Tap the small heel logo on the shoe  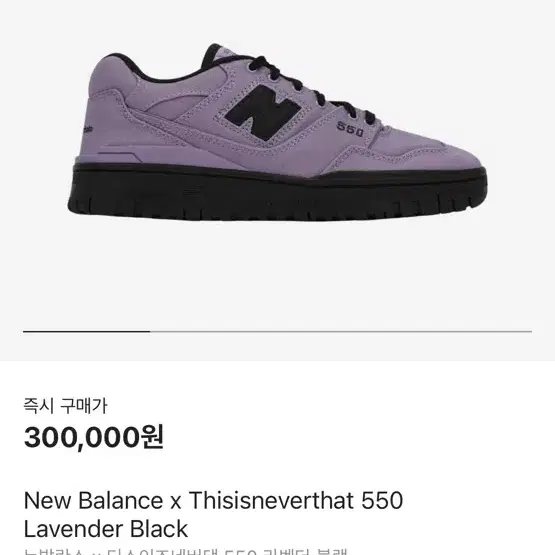point(88,130)
